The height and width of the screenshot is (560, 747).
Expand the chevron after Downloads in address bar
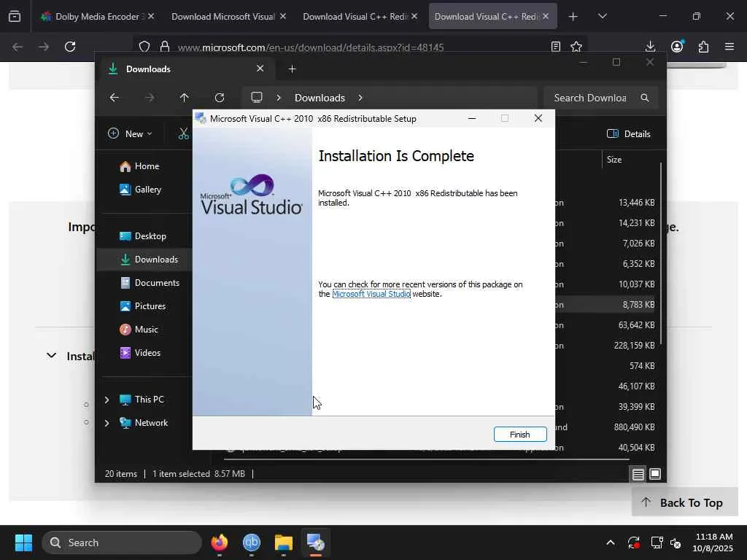tap(360, 98)
